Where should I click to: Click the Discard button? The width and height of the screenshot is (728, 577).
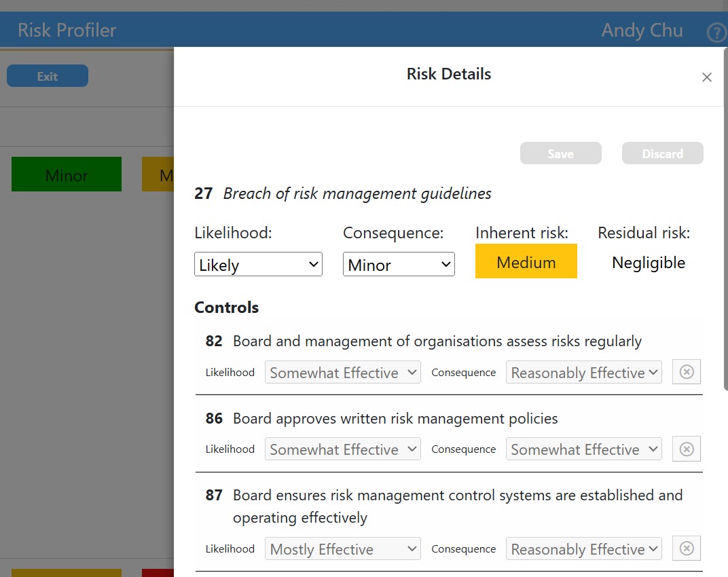pyautogui.click(x=663, y=153)
